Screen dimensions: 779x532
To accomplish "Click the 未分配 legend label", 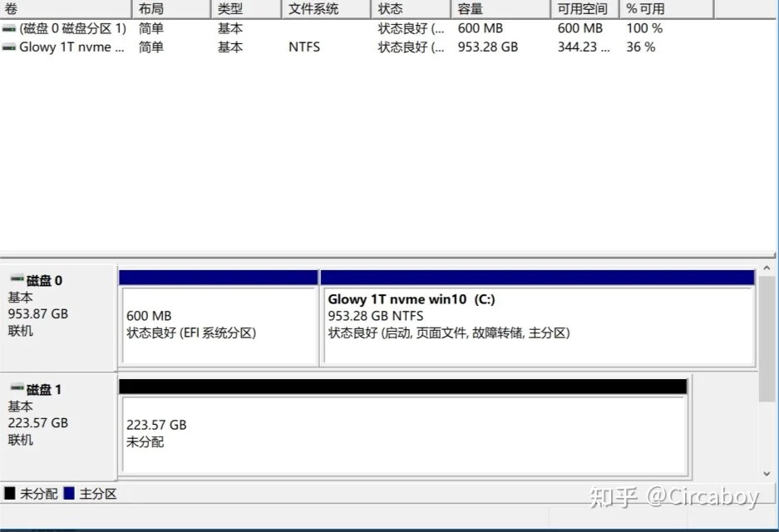I will pos(39,494).
